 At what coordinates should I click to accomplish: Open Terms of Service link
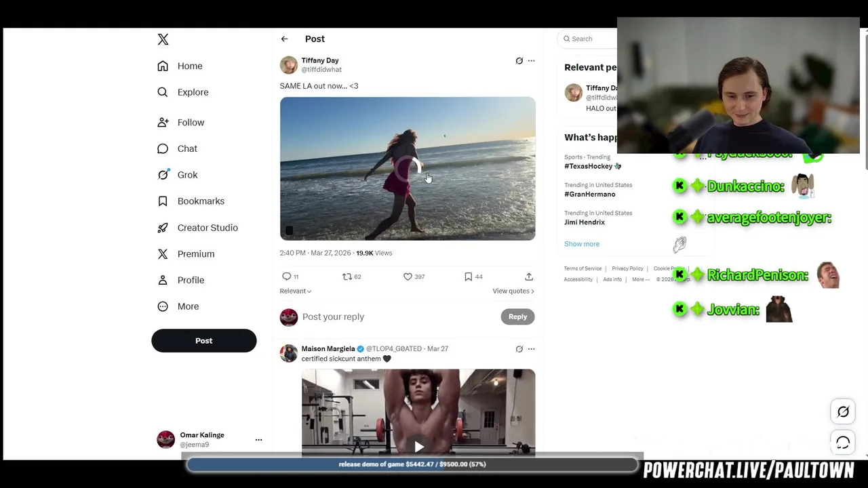coord(583,268)
